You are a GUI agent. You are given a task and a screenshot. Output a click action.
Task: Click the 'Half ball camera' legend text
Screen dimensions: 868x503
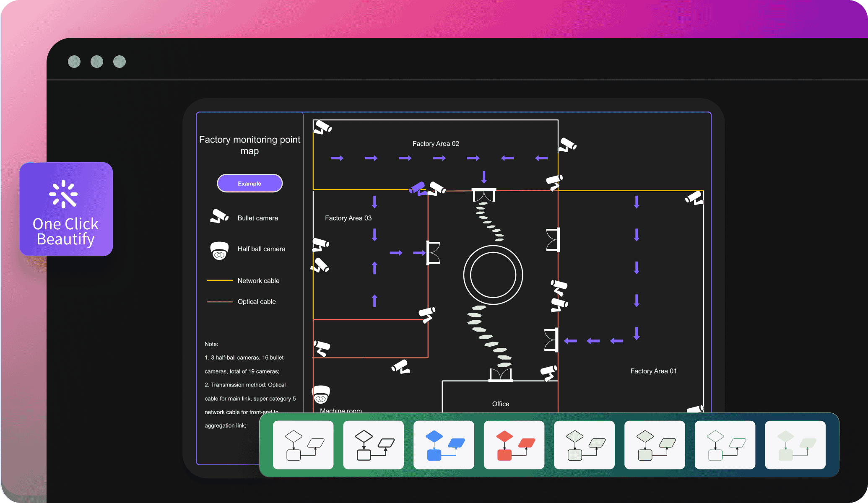261,249
